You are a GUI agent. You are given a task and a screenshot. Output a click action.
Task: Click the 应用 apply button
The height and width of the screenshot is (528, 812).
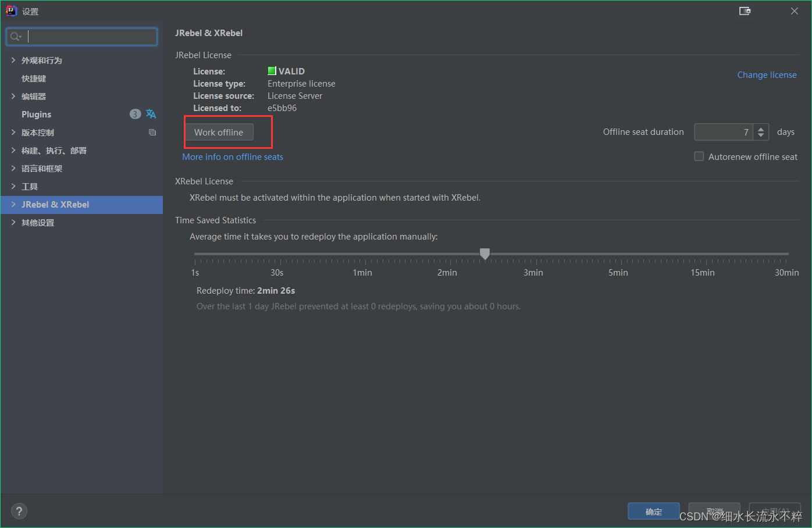[x=775, y=512]
